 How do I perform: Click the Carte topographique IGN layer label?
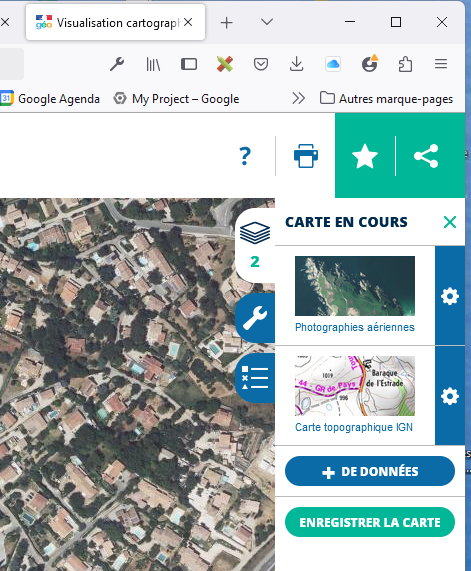(x=354, y=427)
